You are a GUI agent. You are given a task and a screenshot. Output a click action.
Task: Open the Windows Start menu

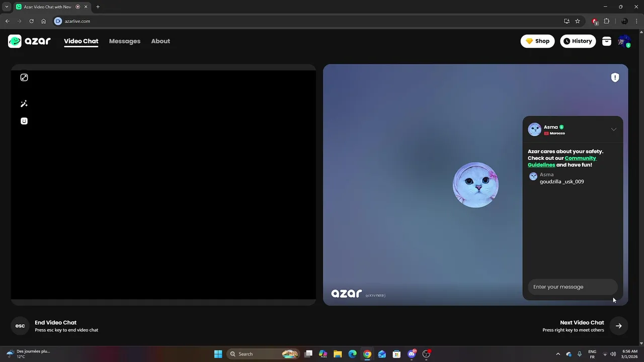coord(218,354)
